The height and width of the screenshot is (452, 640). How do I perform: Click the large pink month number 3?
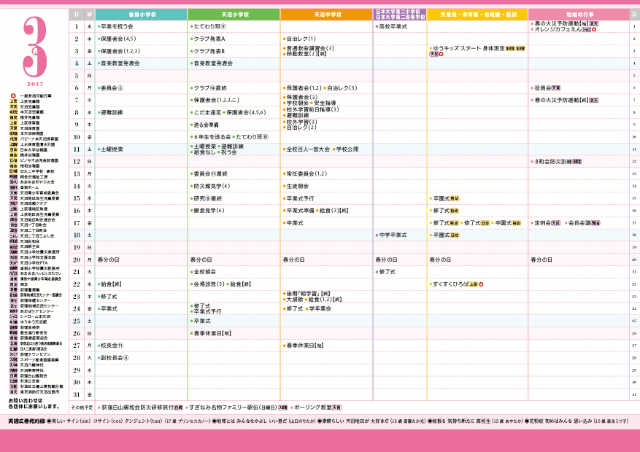pos(35,47)
